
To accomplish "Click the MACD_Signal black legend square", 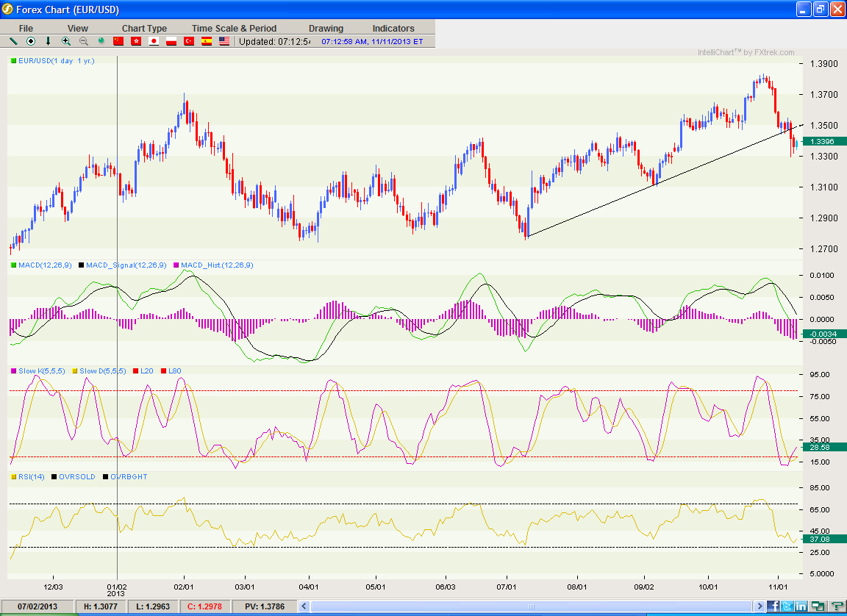I will 81,265.
